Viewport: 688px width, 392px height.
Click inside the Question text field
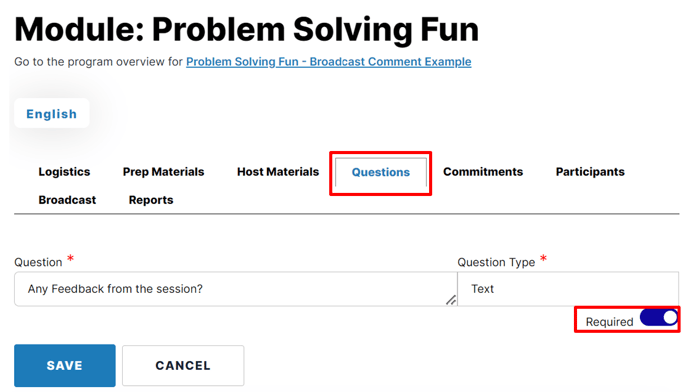click(236, 289)
